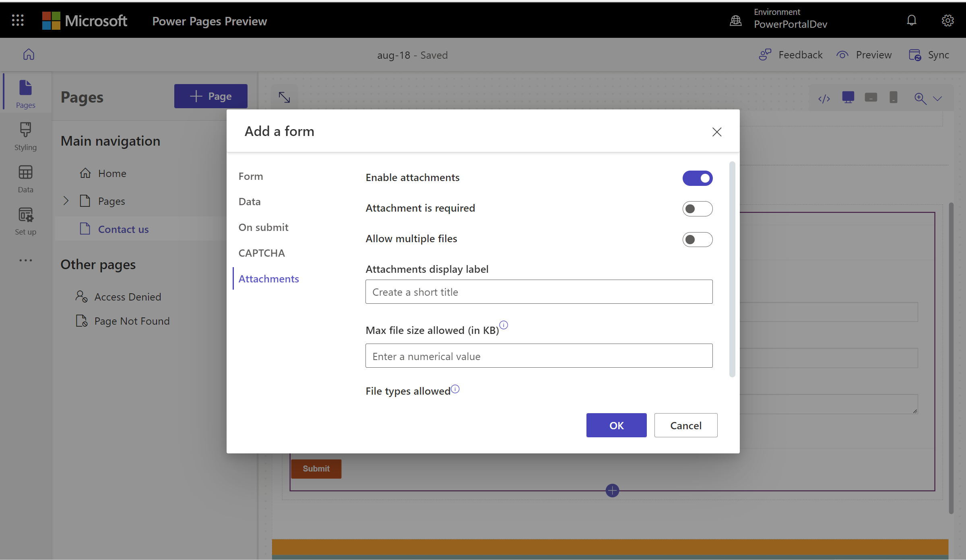The width and height of the screenshot is (966, 560).
Task: Toggle Enable attachments switch on
Action: [698, 178]
